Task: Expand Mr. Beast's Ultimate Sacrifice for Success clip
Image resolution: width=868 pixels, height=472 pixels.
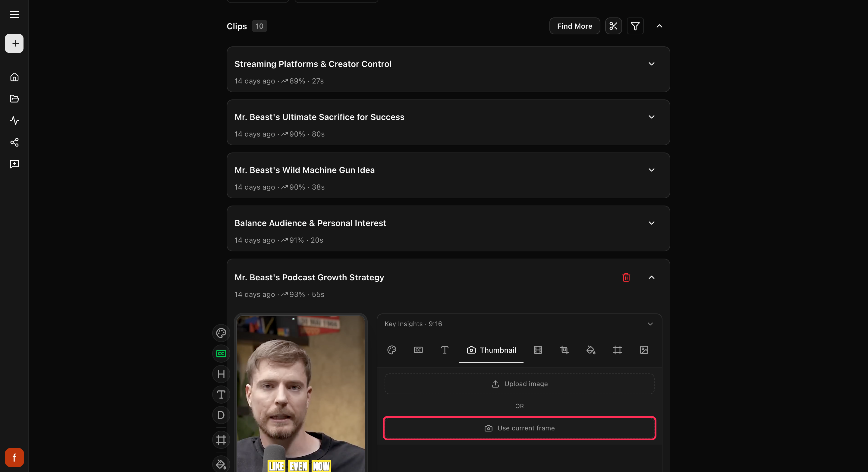Action: 651,117
